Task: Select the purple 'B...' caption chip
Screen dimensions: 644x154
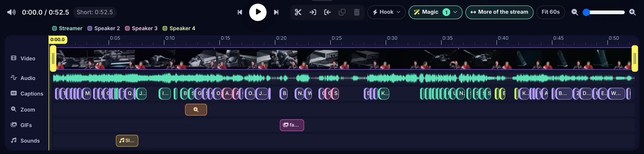Action: coord(563,94)
